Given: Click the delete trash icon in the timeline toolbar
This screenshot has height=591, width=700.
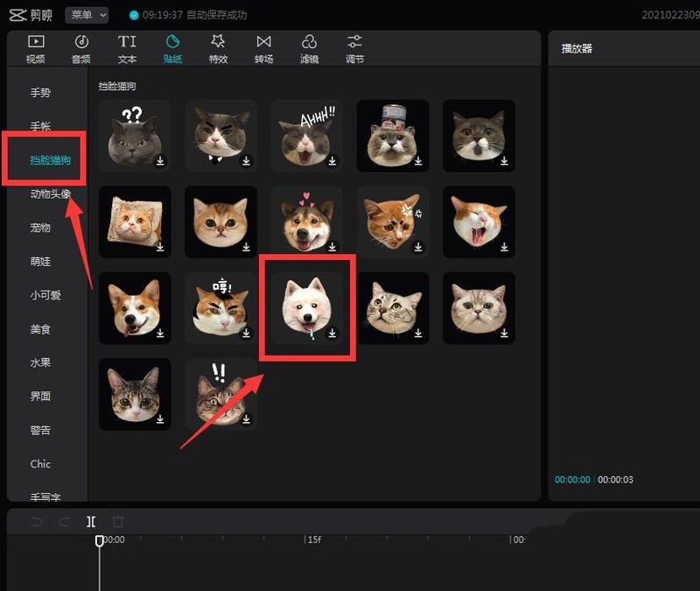Looking at the screenshot, I should (118, 521).
